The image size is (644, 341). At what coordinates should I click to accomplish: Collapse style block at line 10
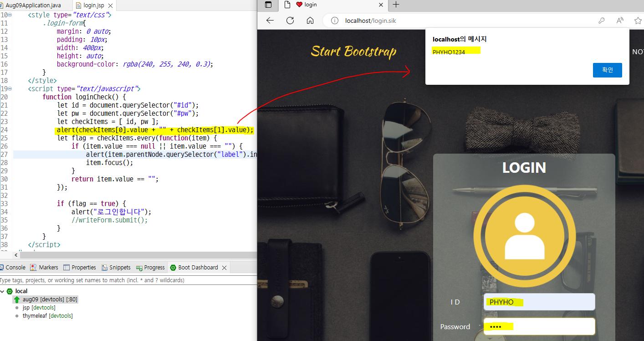10,15
